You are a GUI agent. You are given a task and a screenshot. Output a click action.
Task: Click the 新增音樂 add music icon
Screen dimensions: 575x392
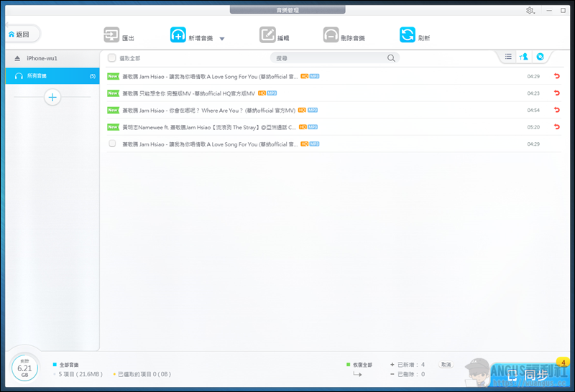tap(178, 36)
